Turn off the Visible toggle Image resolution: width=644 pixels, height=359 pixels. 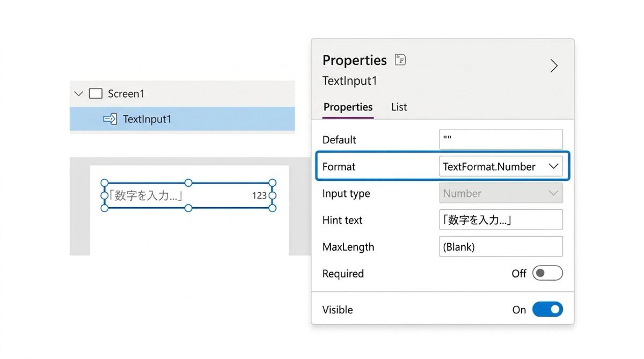(x=547, y=310)
